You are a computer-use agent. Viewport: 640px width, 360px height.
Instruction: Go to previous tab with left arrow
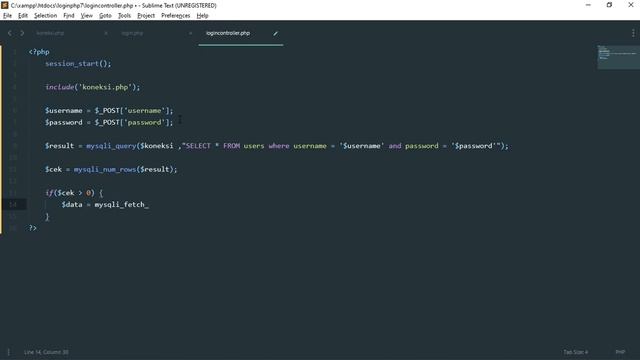(x=10, y=33)
